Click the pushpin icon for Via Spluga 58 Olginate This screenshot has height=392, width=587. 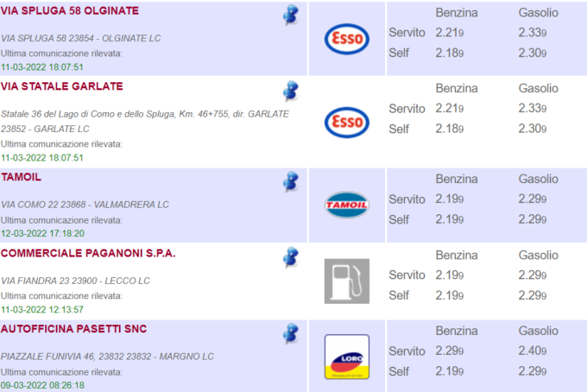[292, 15]
